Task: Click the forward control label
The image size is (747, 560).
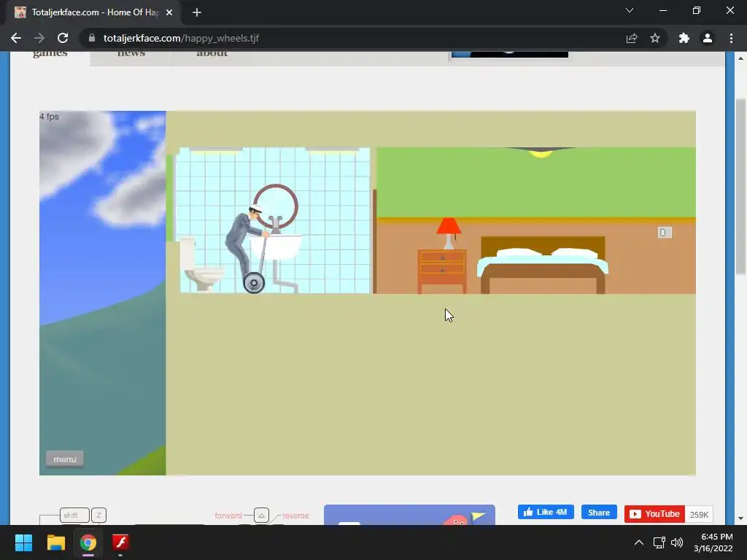Action: [228, 516]
